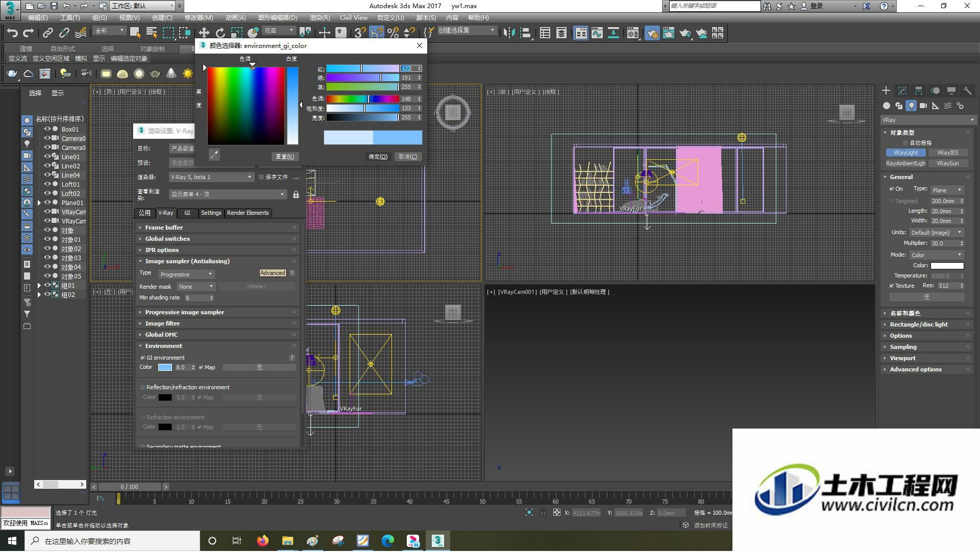
Task: Open the light Type Plane dropdown
Action: coord(947,190)
